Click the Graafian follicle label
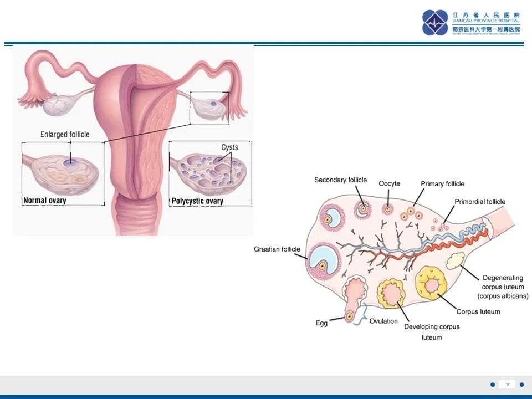532x399 pixels. [277, 249]
